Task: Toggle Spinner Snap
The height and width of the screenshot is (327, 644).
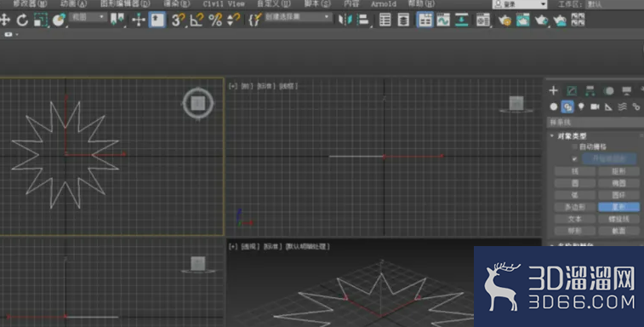Action: tap(233, 20)
